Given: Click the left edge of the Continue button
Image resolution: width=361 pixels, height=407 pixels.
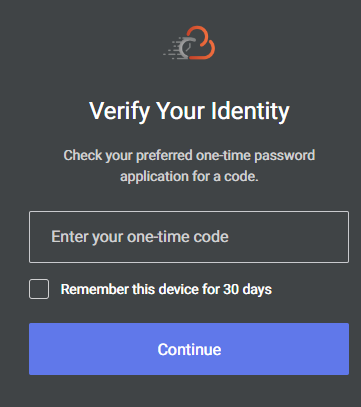Looking at the screenshot, I should click(x=37, y=349).
